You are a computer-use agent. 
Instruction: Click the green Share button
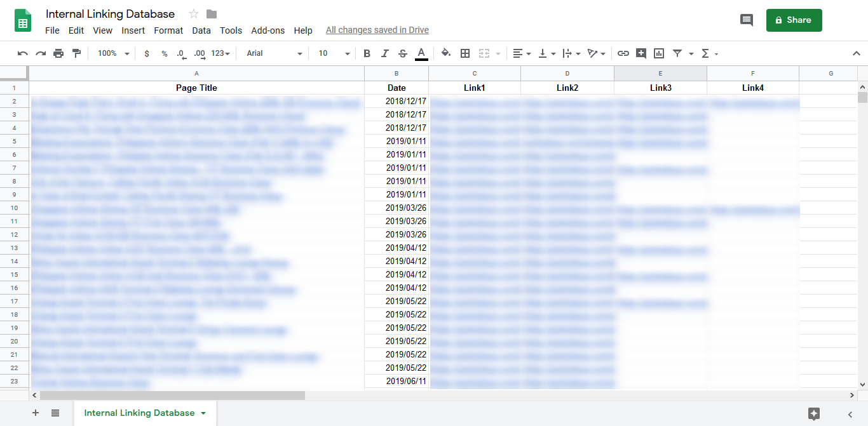coord(794,20)
